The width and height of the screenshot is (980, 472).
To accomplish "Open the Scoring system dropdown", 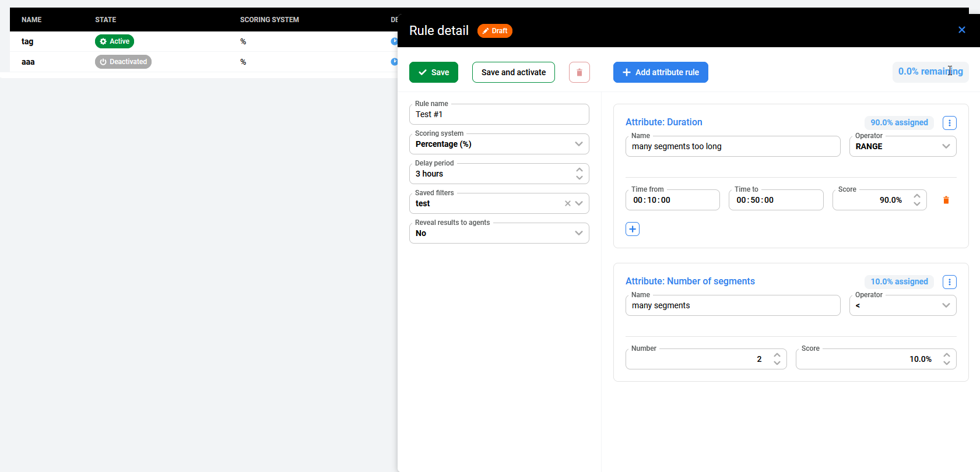I will tap(499, 144).
